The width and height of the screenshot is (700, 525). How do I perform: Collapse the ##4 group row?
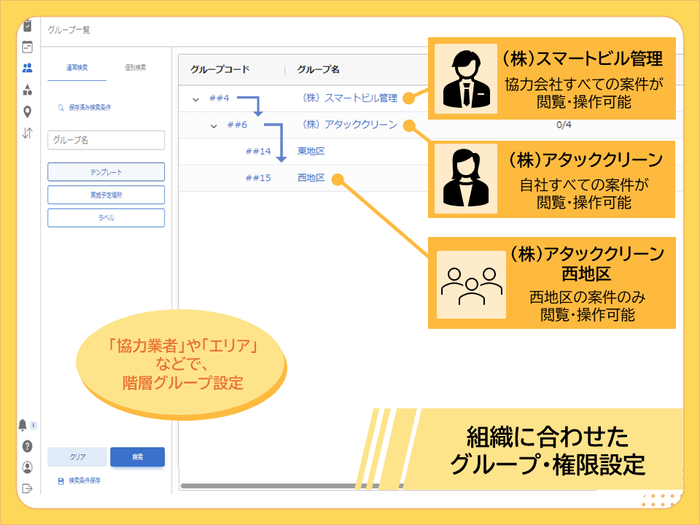tap(195, 98)
